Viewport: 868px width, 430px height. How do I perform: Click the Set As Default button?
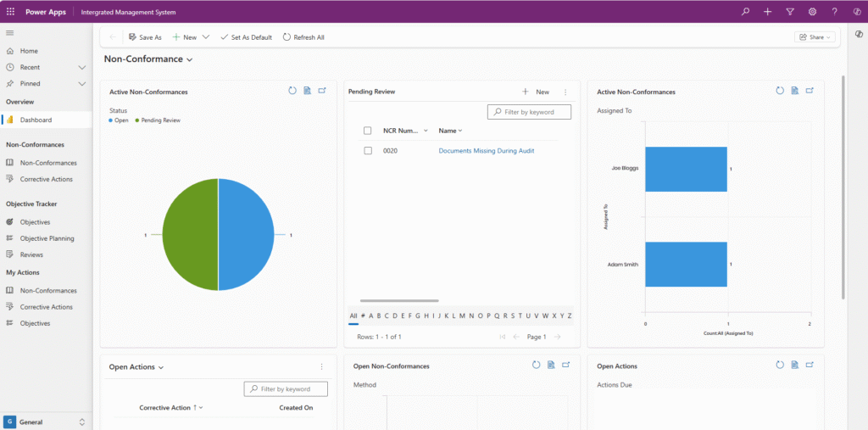pyautogui.click(x=246, y=37)
